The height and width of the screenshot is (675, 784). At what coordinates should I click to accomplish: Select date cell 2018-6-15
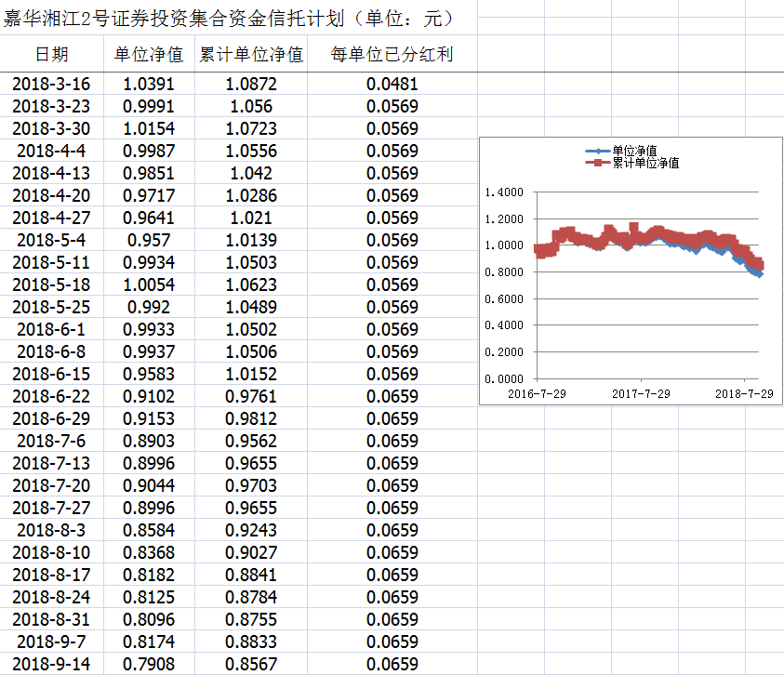click(51, 374)
